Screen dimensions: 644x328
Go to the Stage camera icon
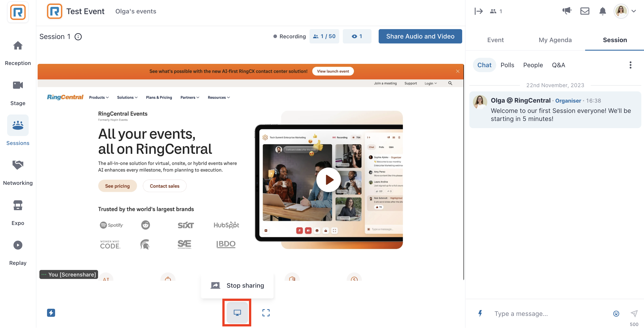pos(18,85)
